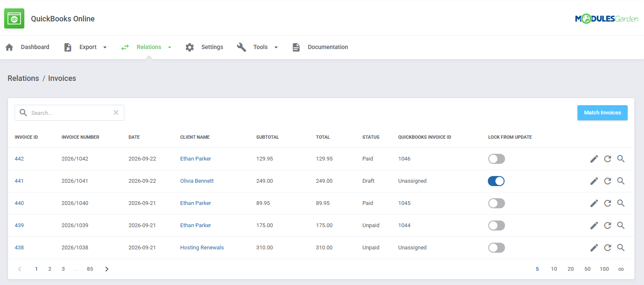The image size is (644, 285).
Task: Refresh invoice 441 with the sync icon
Action: 608,181
